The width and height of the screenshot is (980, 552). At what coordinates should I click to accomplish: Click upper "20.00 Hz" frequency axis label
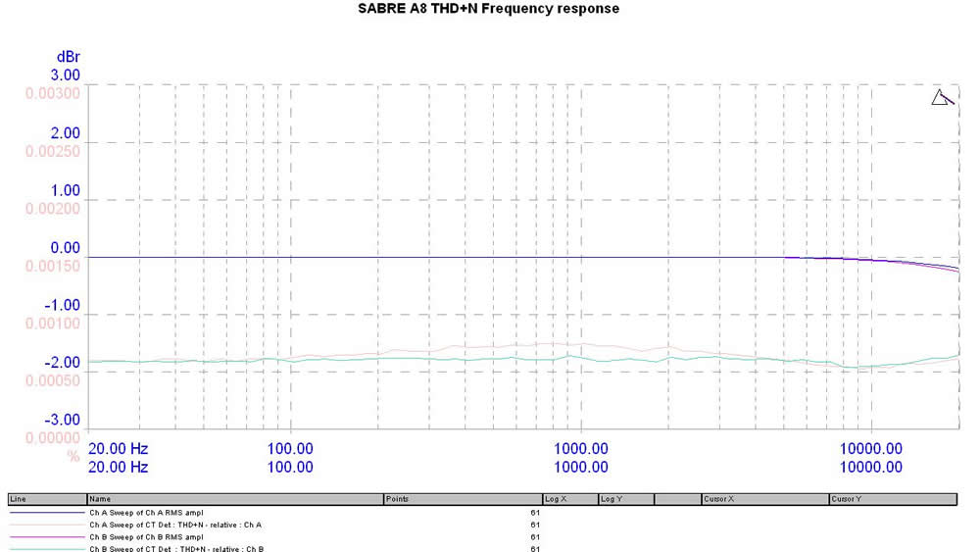tap(119, 449)
